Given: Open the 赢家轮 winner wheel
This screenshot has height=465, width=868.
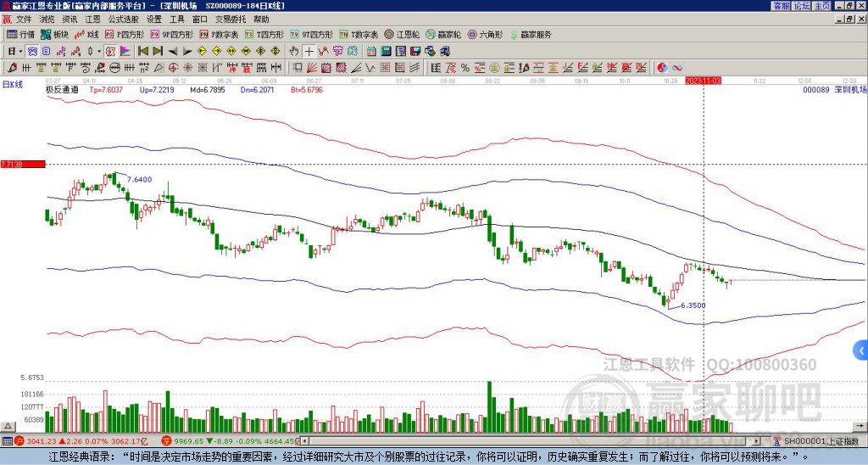Looking at the screenshot, I should click(x=443, y=34).
